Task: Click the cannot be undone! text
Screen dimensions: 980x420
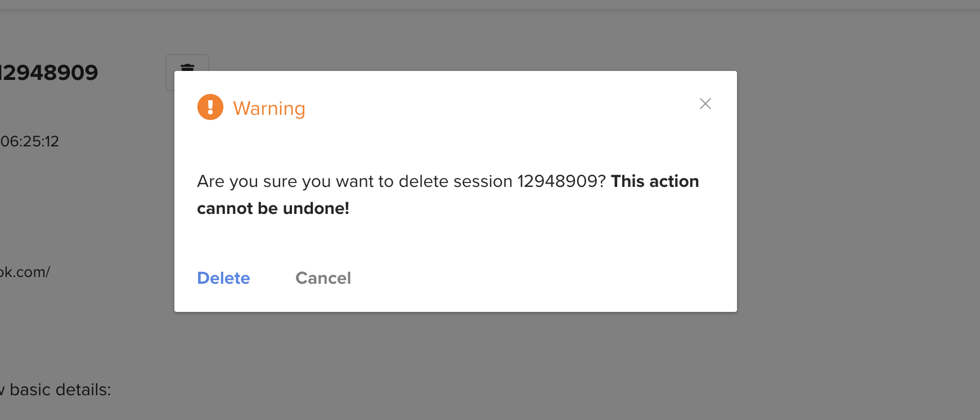Action: click(273, 208)
